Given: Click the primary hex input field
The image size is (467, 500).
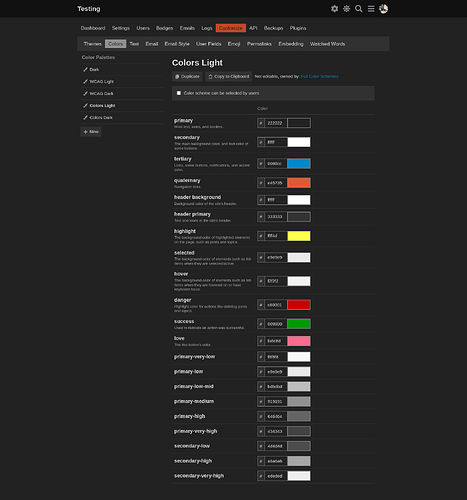Looking at the screenshot, I should click(x=276, y=123).
